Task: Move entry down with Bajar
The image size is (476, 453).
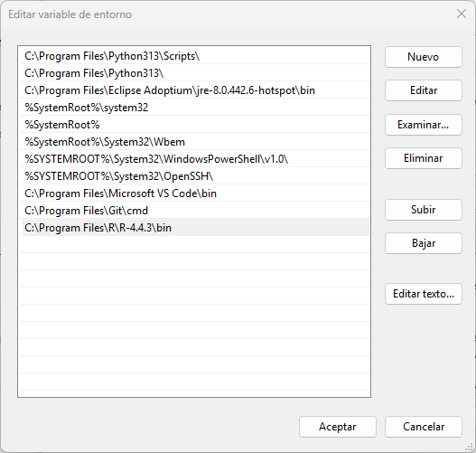Action: tap(424, 243)
